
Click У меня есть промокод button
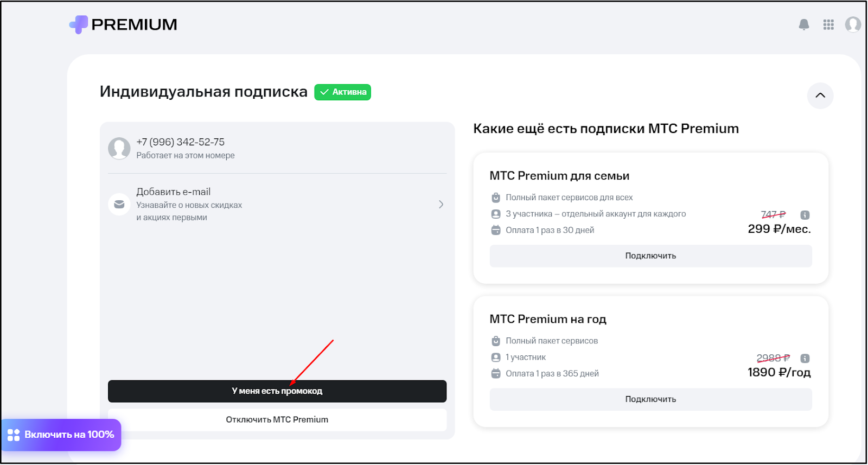[x=277, y=391]
